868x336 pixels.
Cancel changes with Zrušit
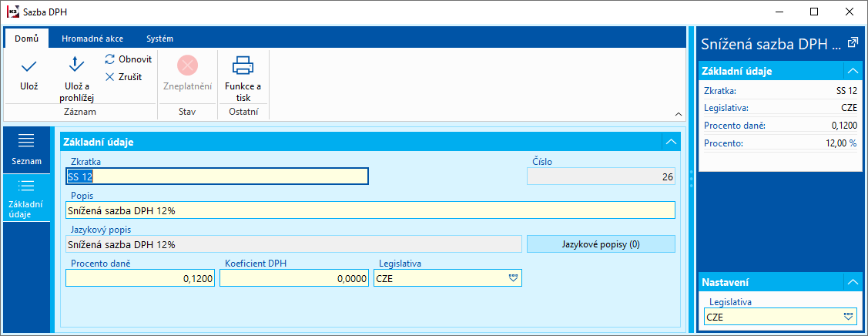coord(123,77)
